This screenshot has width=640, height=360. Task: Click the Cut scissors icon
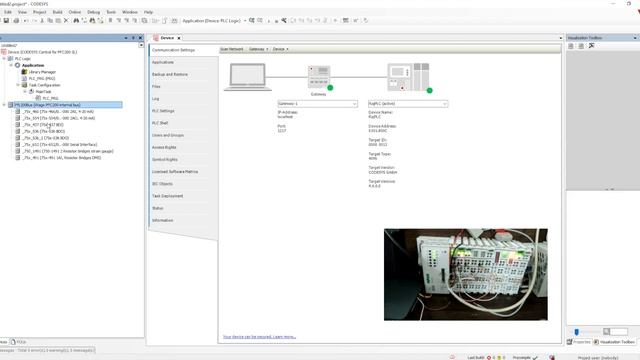pos(42,20)
